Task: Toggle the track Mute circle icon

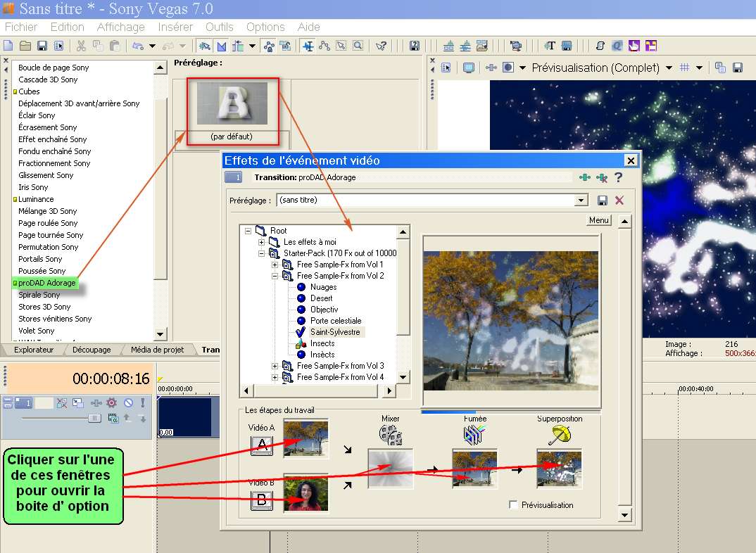Action: (x=128, y=402)
